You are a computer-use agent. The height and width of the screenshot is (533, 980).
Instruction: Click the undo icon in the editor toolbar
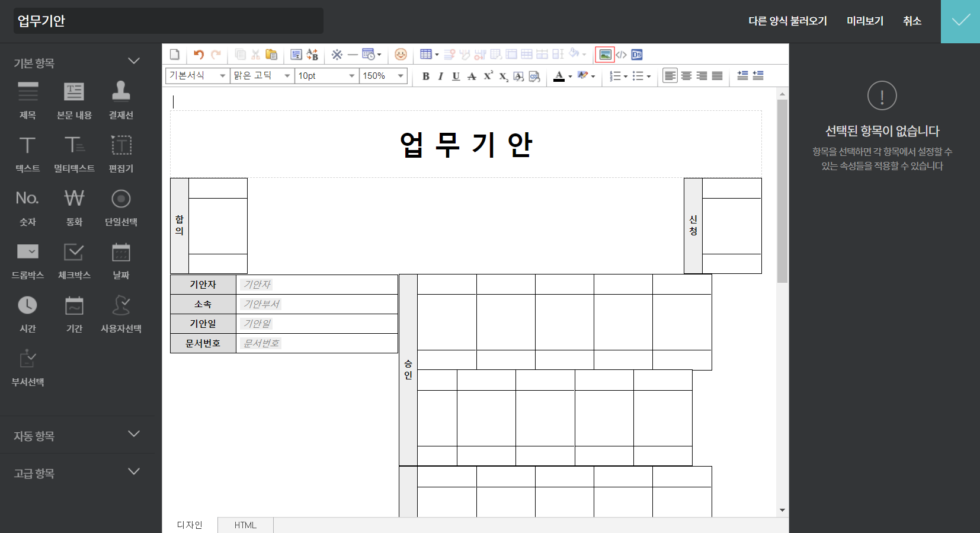click(198, 55)
